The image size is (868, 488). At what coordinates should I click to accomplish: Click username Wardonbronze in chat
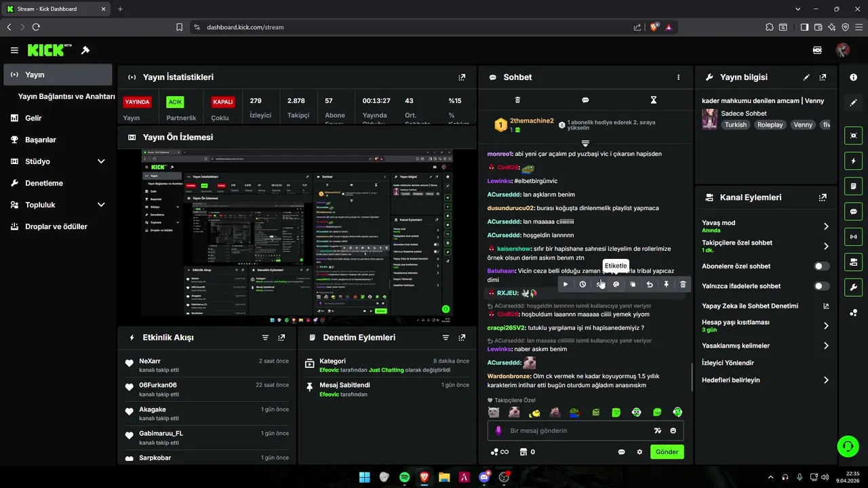point(509,376)
